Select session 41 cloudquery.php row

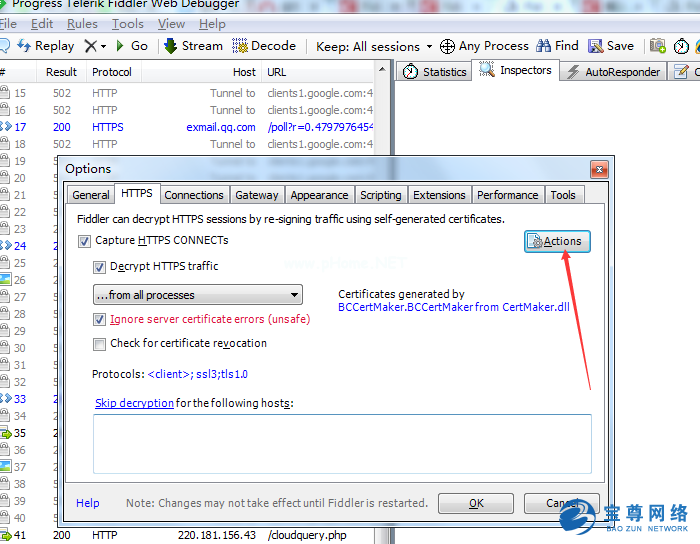tap(187, 535)
